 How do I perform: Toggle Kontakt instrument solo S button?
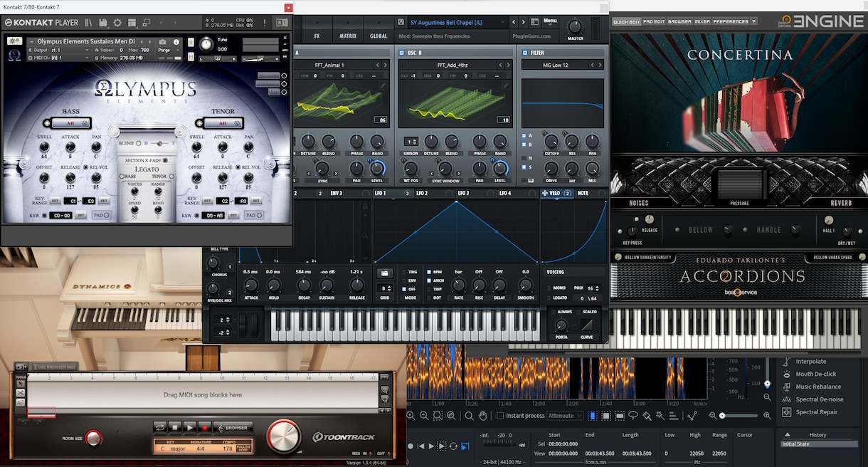pyautogui.click(x=191, y=42)
